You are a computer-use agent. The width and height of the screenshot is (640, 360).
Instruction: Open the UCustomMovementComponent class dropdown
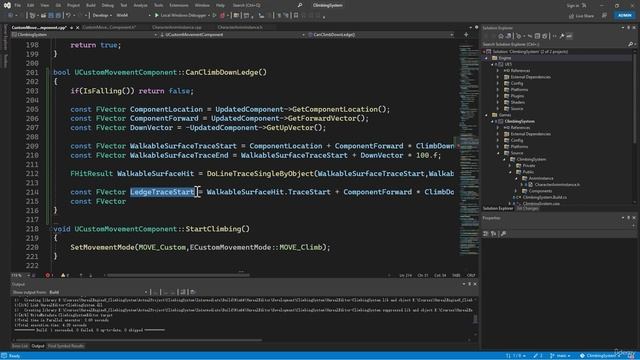point(232,35)
